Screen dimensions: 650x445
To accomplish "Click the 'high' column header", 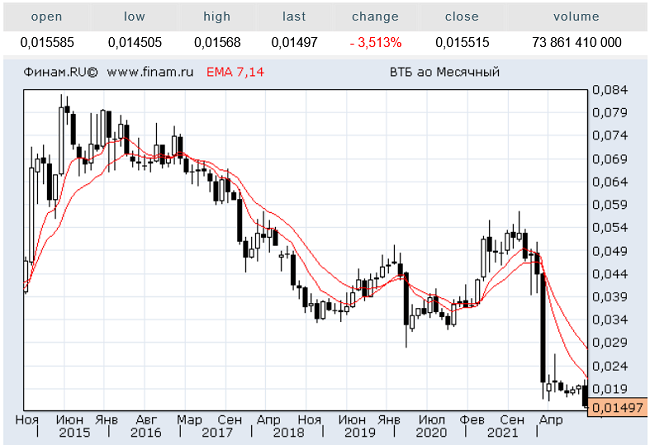I will (216, 17).
